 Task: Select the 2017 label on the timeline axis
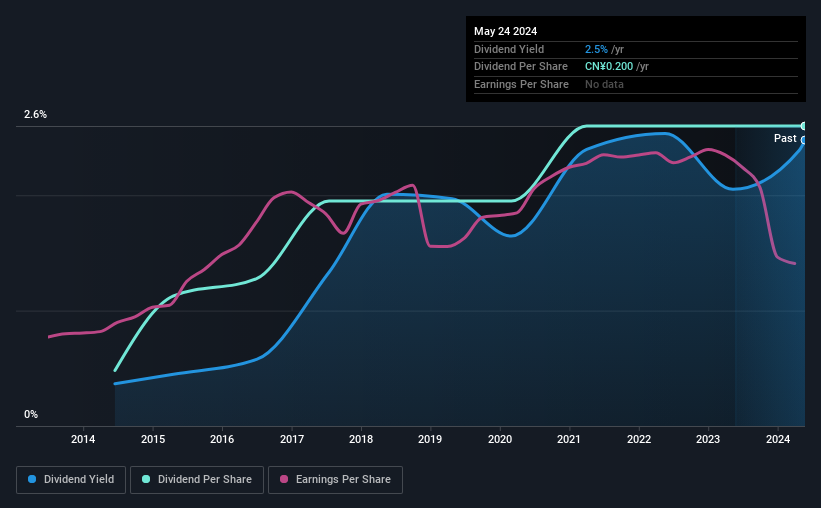point(292,439)
